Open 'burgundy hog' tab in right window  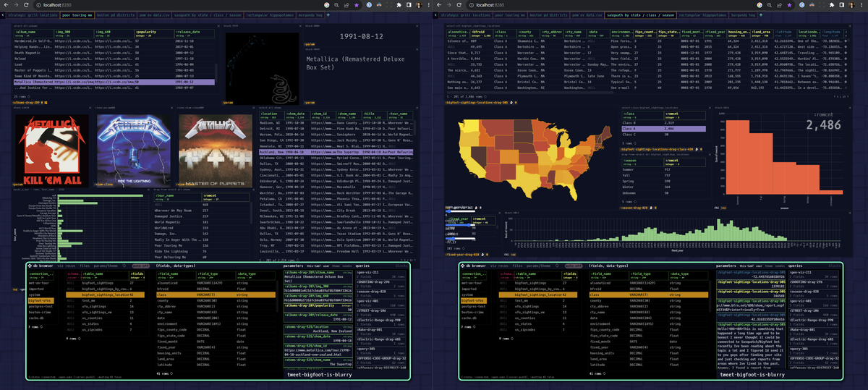(x=745, y=14)
